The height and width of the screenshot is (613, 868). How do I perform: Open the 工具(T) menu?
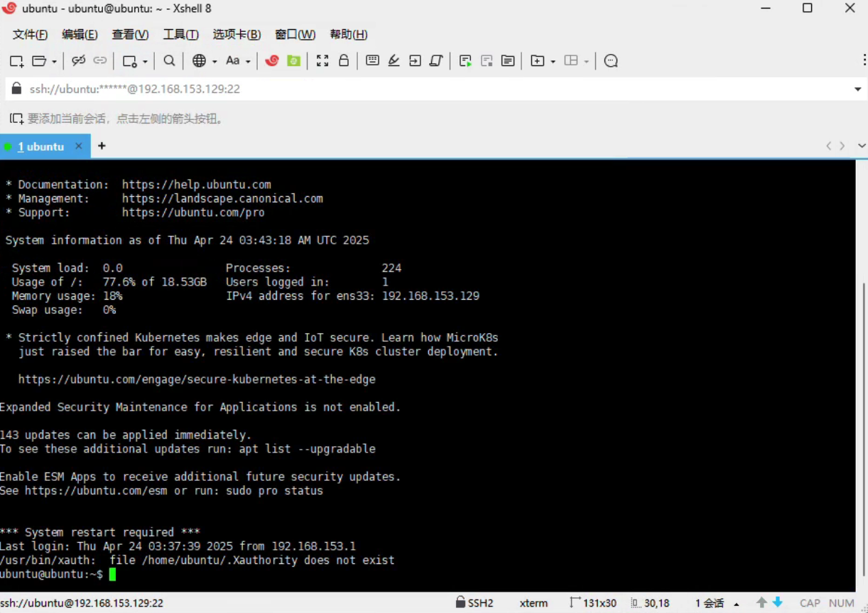[x=180, y=34]
